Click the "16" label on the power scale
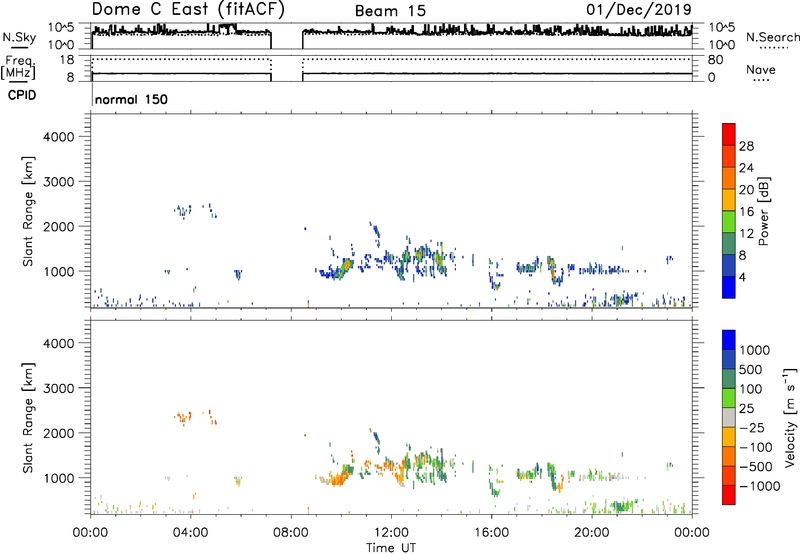This screenshot has height=554, width=800. pyautogui.click(x=746, y=212)
